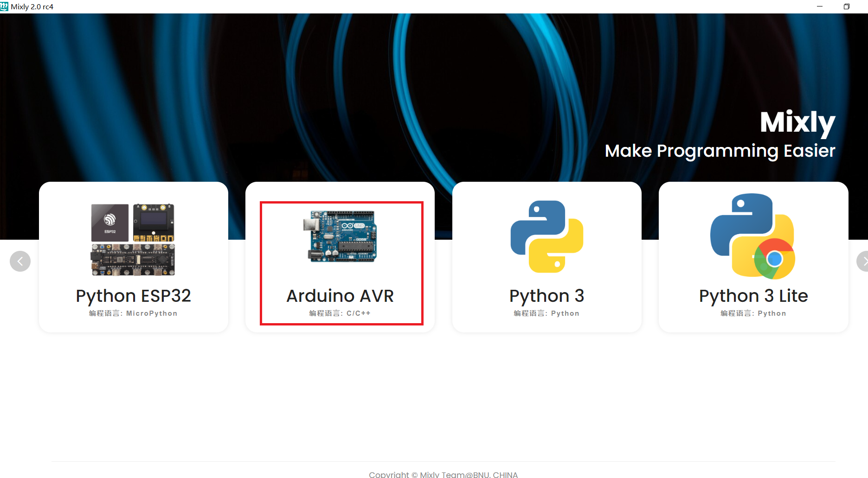
Task: Select the Python 3 Lite logo with Chrome badge
Action: (x=753, y=236)
